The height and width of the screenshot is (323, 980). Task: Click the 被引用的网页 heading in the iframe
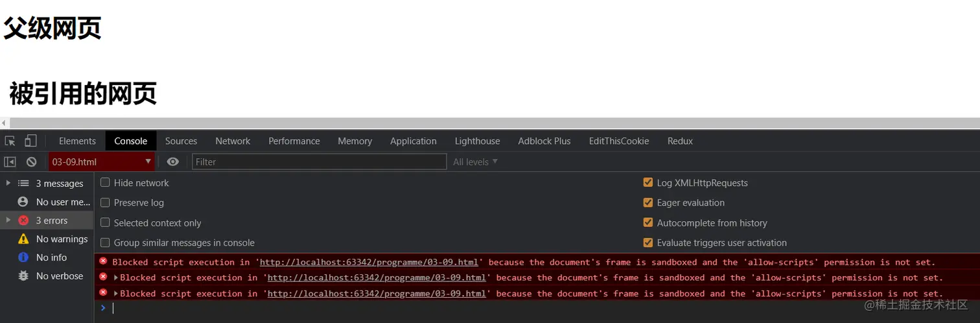pos(83,94)
